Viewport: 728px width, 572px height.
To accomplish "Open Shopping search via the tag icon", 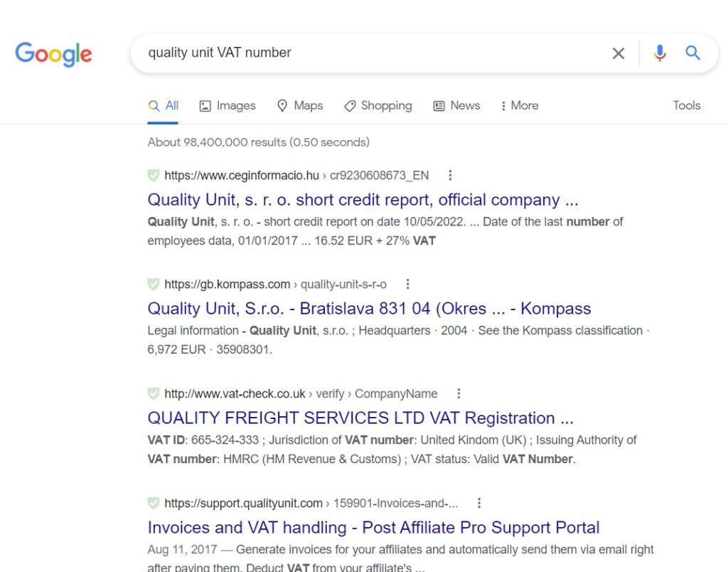I will 349,105.
